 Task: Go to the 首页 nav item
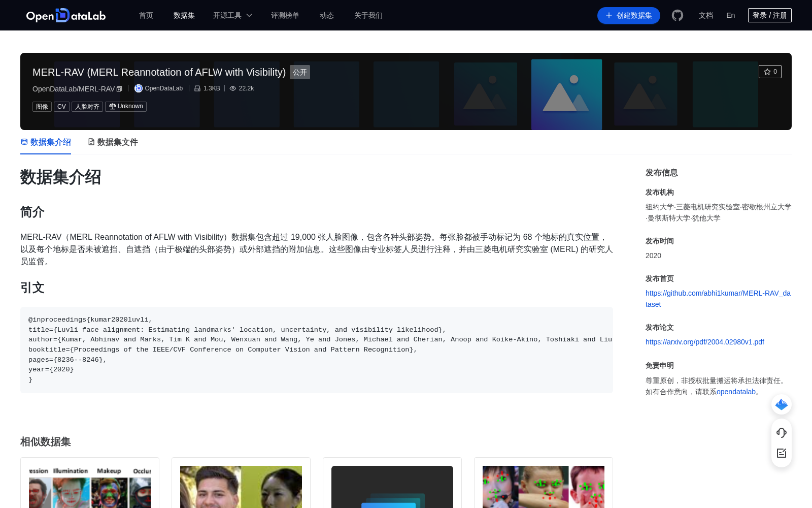point(146,15)
